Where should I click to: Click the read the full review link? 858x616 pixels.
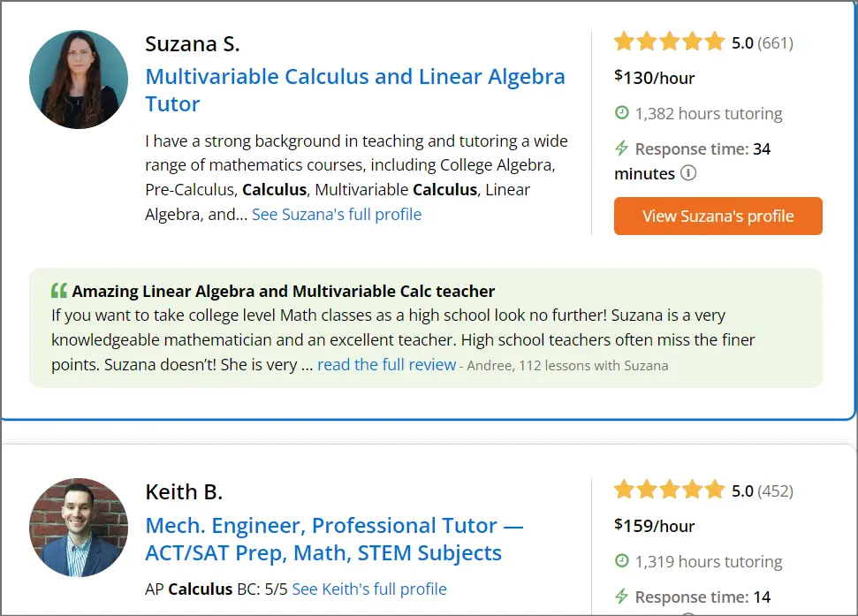[385, 364]
